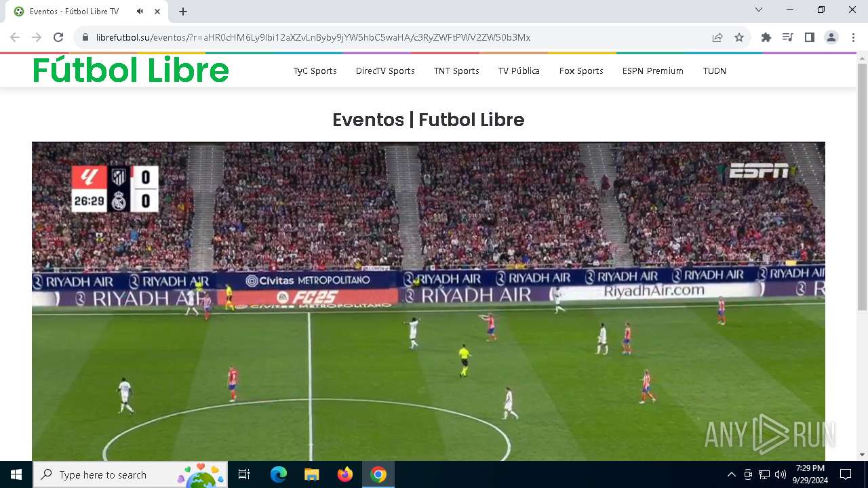Open the Chrome profile avatar
Screen dimensions: 868x488
[x=831, y=37]
